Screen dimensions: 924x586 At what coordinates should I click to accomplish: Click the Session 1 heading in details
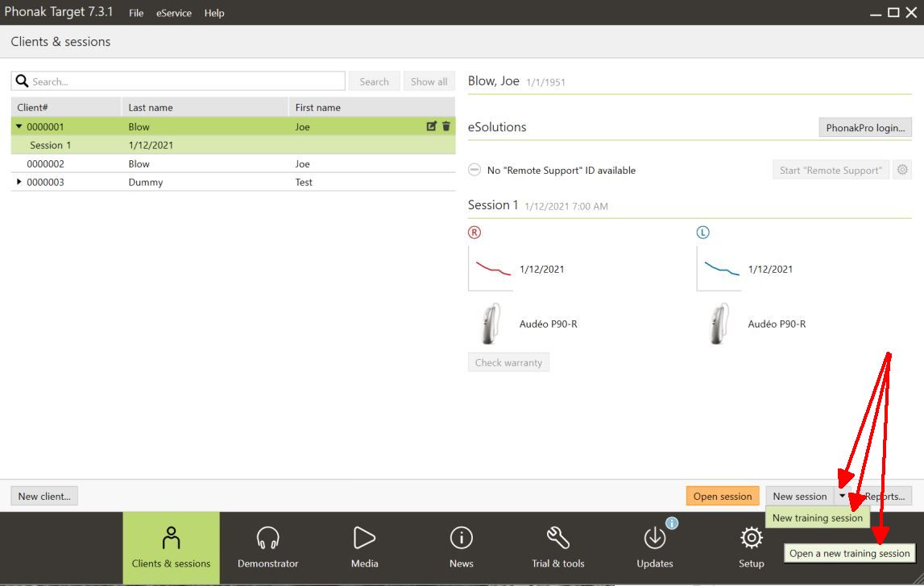pos(493,204)
